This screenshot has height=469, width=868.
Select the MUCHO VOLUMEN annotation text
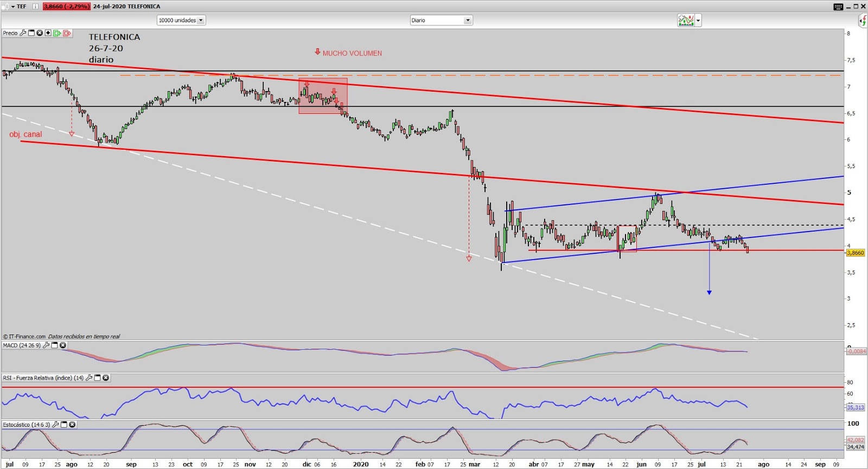pyautogui.click(x=352, y=53)
